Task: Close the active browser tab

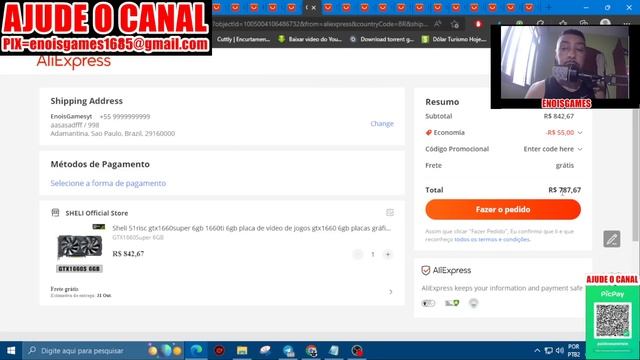Action: [314, 7]
